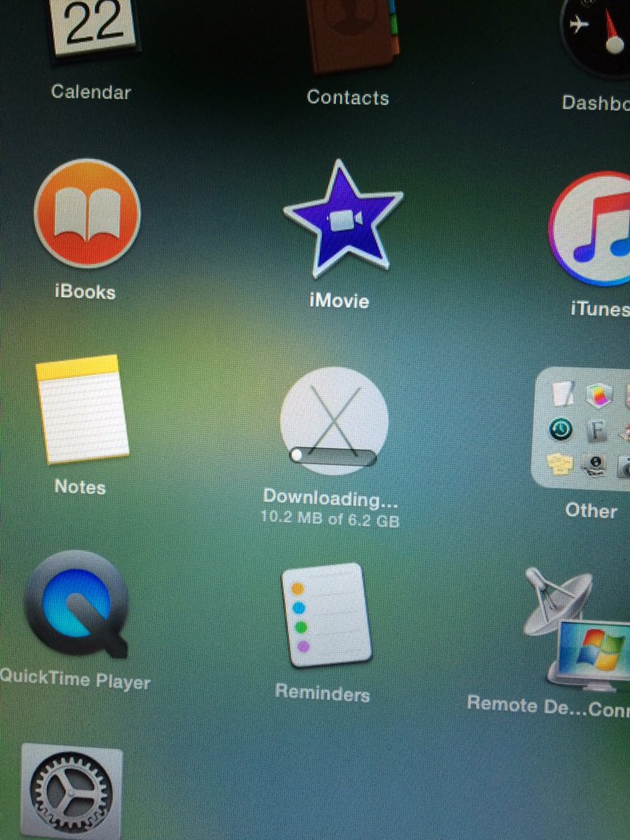
Task: Launch QuickTime Player
Action: point(76,605)
